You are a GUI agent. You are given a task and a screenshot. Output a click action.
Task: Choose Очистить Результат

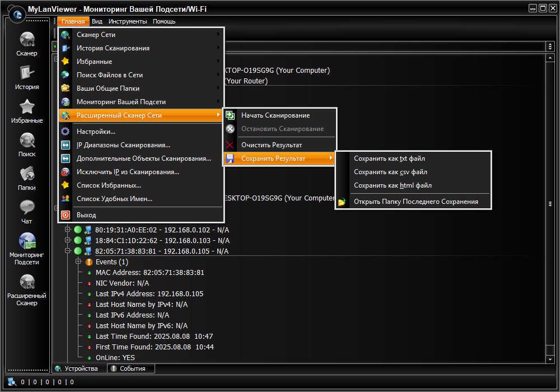(279, 145)
